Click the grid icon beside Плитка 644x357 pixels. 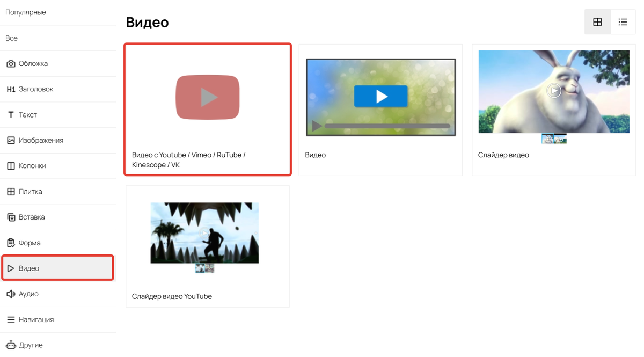tap(11, 192)
